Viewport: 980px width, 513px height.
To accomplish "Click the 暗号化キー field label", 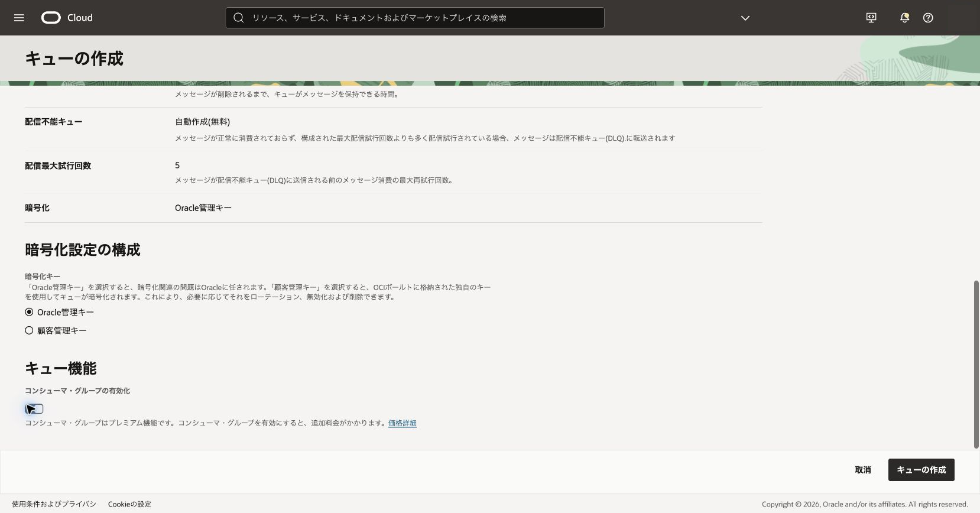I will [x=43, y=277].
